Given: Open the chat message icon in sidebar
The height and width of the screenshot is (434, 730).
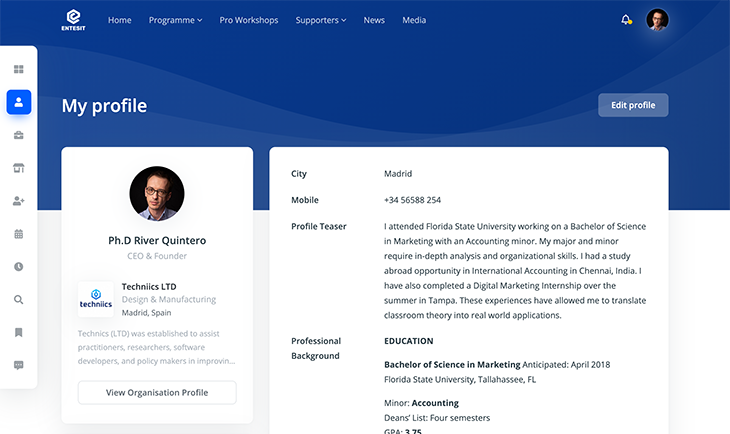Looking at the screenshot, I should tap(19, 365).
